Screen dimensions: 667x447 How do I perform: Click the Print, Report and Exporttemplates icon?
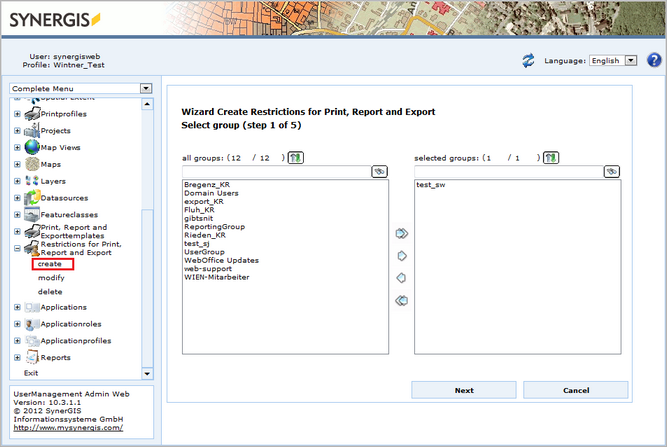(x=32, y=231)
